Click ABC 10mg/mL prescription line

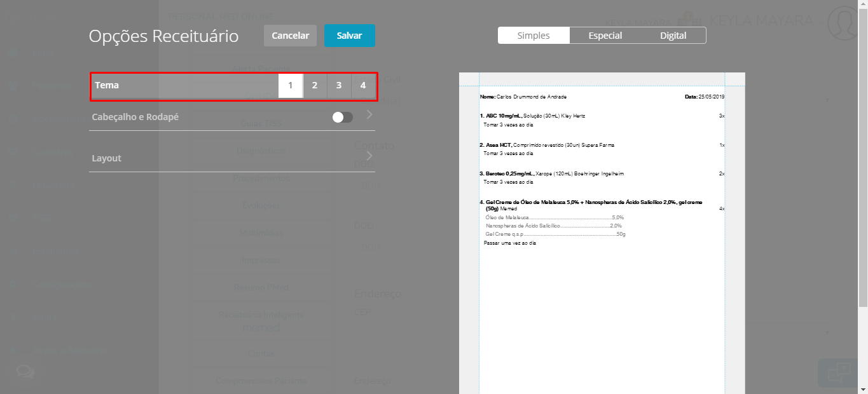point(532,116)
